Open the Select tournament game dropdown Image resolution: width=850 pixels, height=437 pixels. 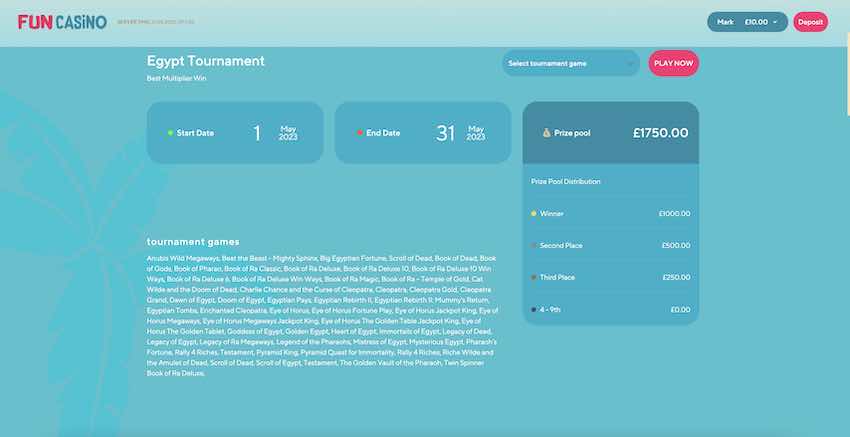click(x=571, y=63)
